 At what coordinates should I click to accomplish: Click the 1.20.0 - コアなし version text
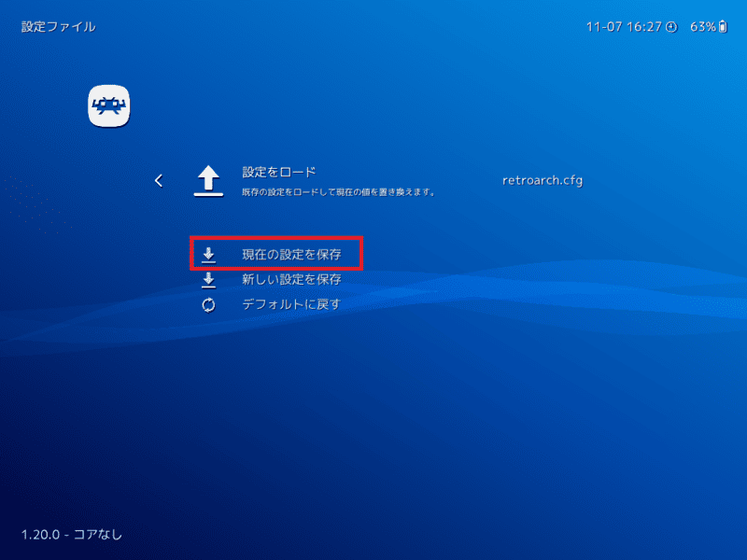[x=72, y=535]
